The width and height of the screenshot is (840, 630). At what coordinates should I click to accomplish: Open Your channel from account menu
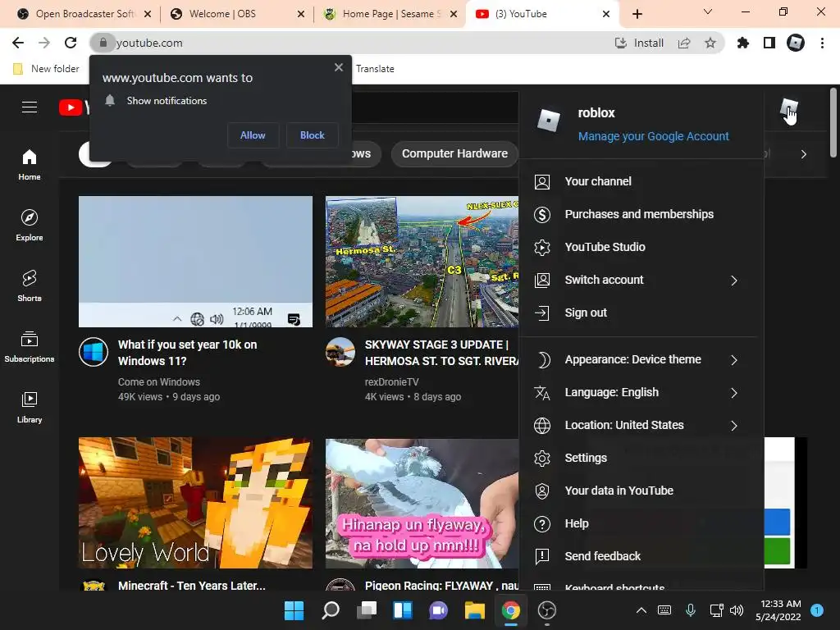[641, 181]
